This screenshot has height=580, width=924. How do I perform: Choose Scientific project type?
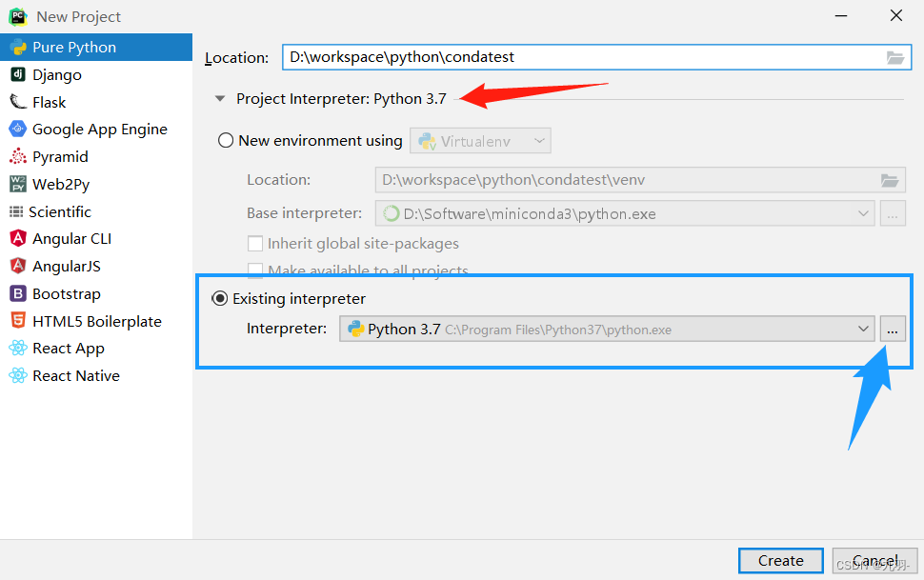96,211
